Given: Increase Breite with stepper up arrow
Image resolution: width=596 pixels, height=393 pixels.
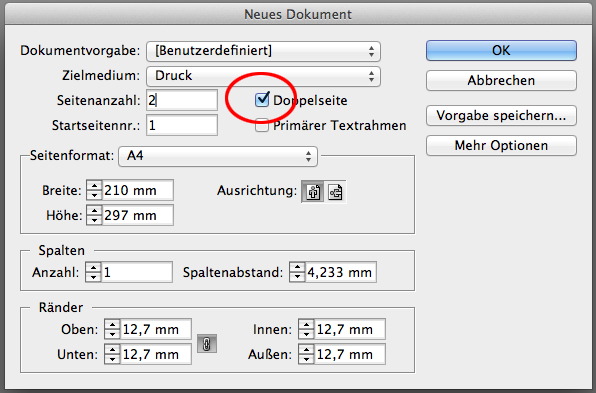Looking at the screenshot, I should (x=94, y=185).
